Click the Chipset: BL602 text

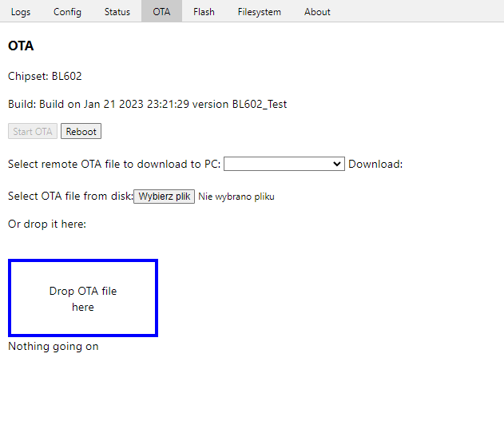coord(45,76)
